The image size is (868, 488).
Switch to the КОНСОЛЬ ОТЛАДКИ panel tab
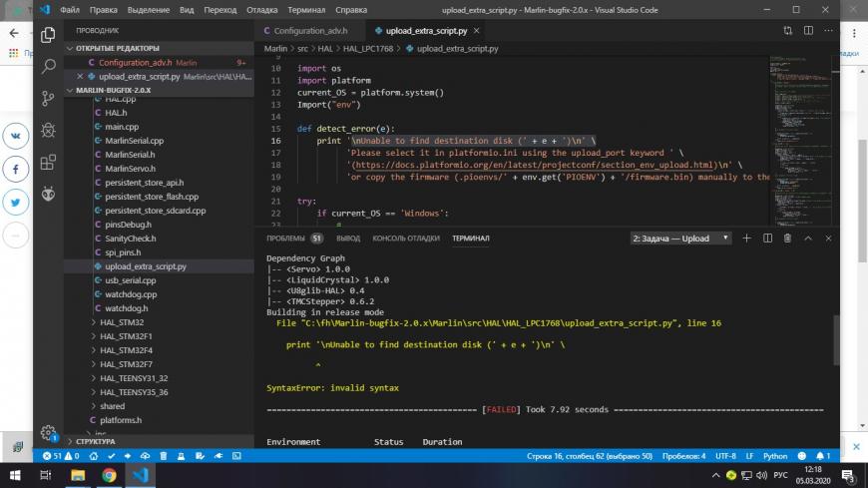click(406, 239)
